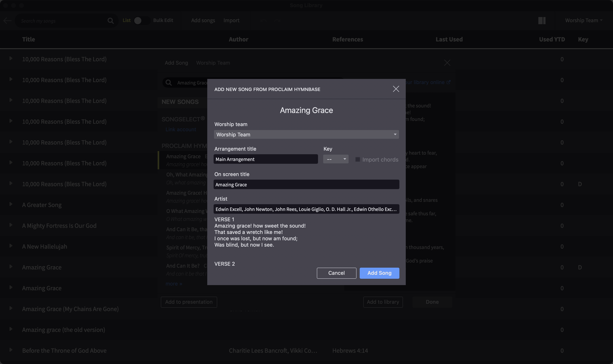Open Worship Team menu in top right

click(584, 21)
